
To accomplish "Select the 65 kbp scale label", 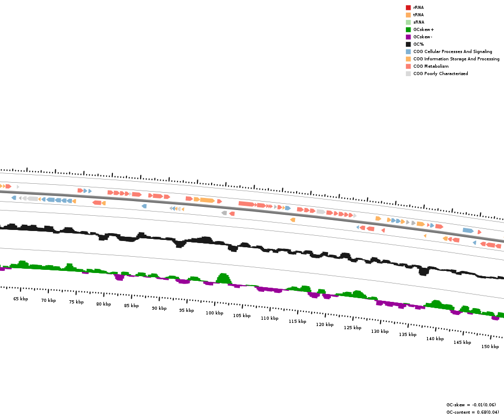I will coord(20,298).
